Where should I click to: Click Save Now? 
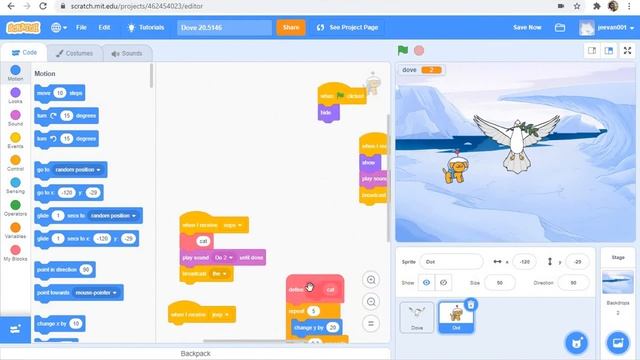[x=527, y=27]
